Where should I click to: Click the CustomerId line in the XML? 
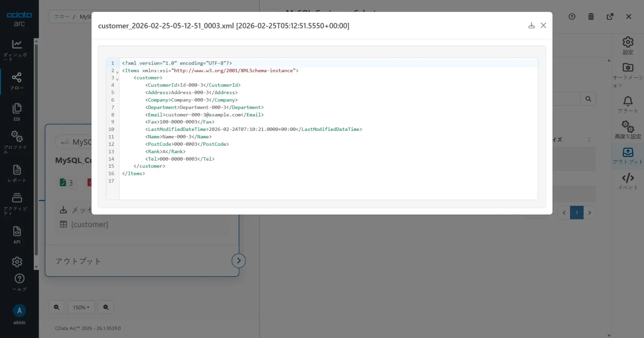point(193,85)
